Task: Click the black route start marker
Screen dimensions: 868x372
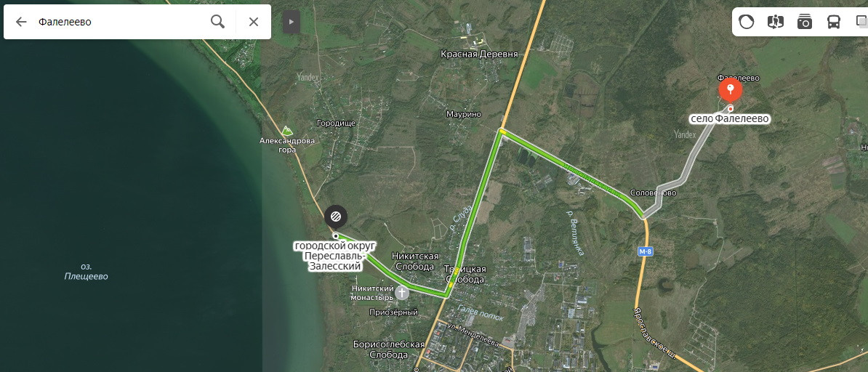Action: pos(335,217)
